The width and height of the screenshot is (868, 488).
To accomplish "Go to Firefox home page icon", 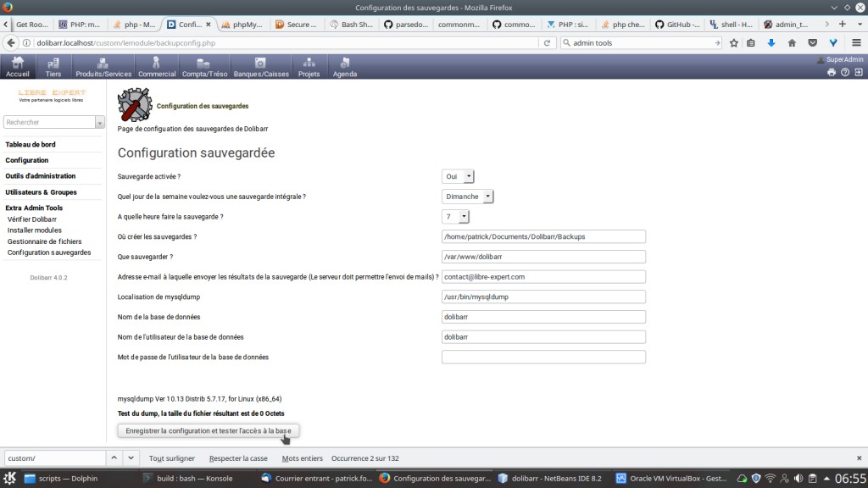I will (x=792, y=42).
